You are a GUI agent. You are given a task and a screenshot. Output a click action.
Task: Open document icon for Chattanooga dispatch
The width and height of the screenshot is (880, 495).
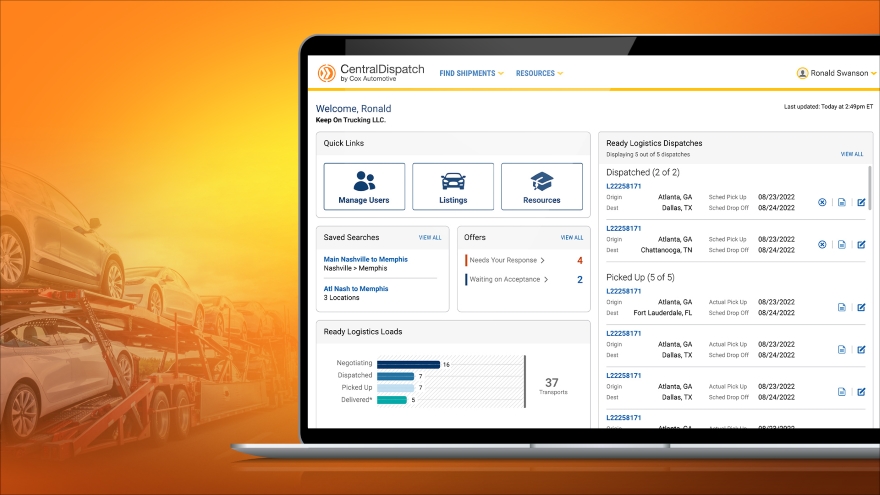[841, 244]
